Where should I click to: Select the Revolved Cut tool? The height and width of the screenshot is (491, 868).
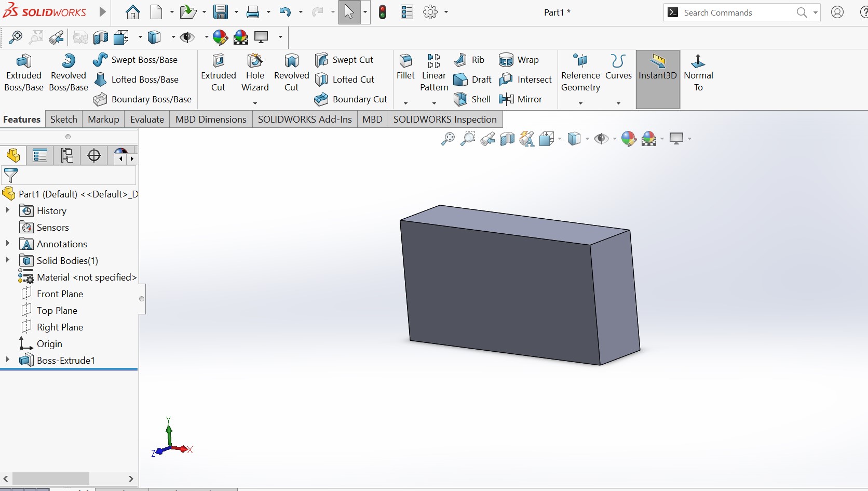[291, 73]
